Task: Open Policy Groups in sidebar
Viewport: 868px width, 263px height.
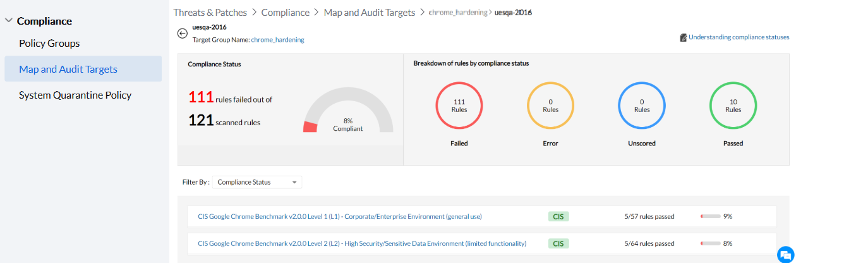Action: tap(49, 44)
